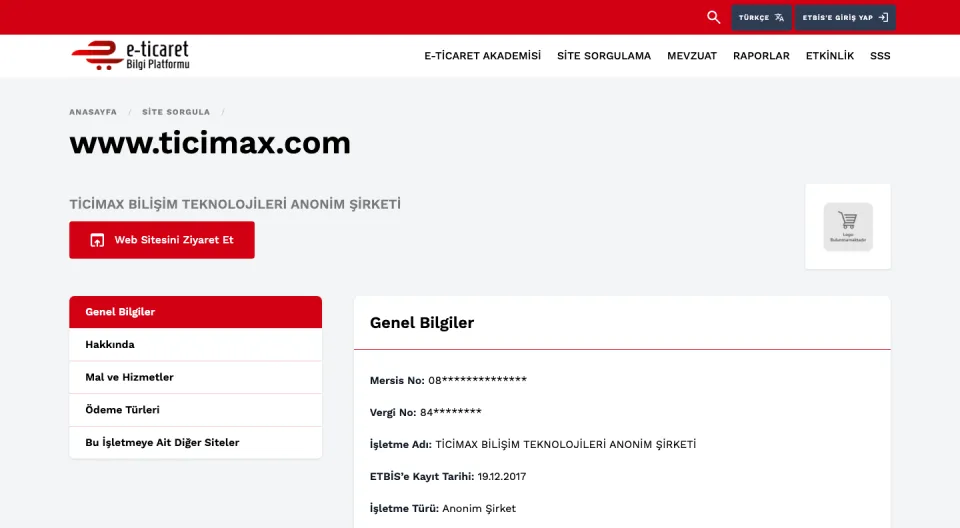Select Genel Bilgiler sidebar tab
Screen dimensions: 960x528
pos(195,312)
